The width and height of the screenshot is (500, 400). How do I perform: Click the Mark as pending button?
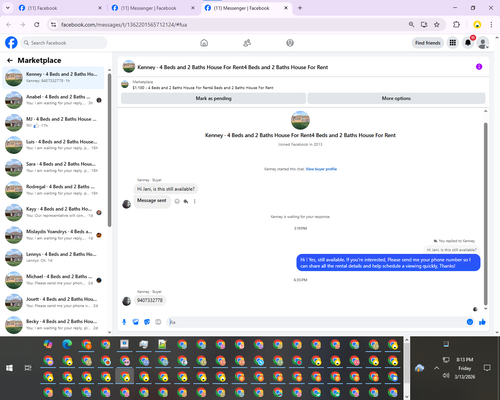coord(213,98)
